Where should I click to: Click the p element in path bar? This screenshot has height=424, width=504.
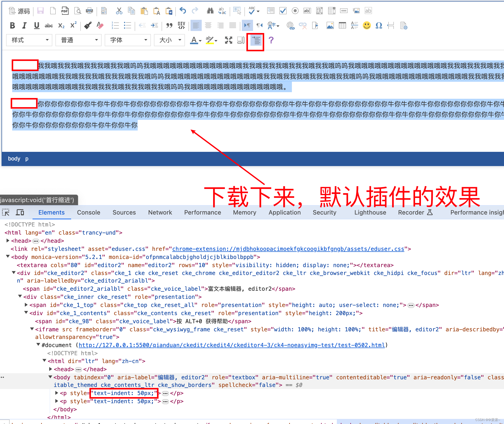[27, 159]
